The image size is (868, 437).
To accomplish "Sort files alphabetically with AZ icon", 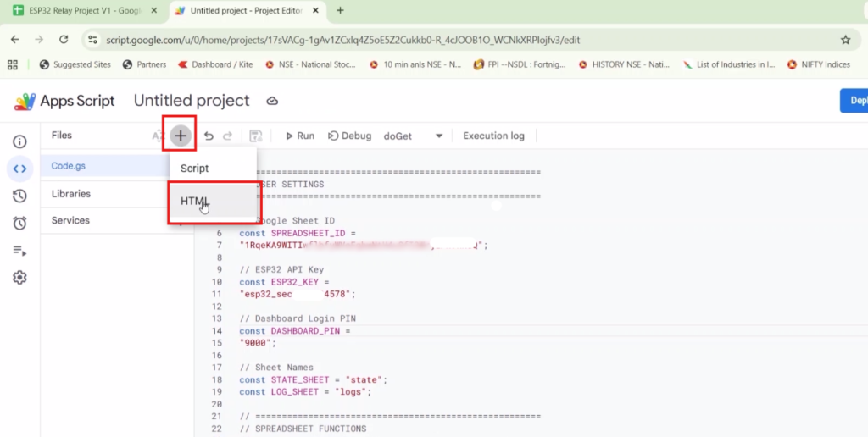I will pyautogui.click(x=157, y=136).
